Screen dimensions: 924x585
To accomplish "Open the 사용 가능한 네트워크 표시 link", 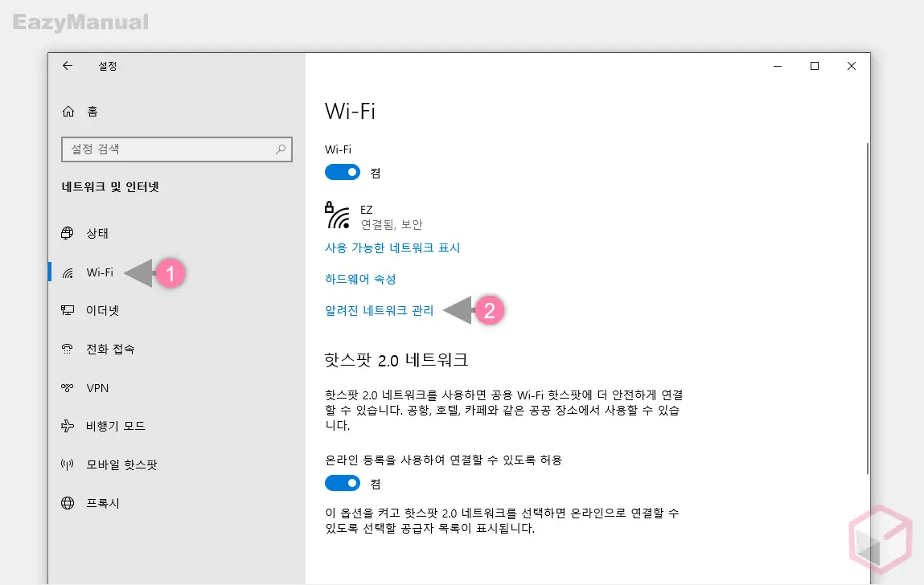I will tap(393, 247).
